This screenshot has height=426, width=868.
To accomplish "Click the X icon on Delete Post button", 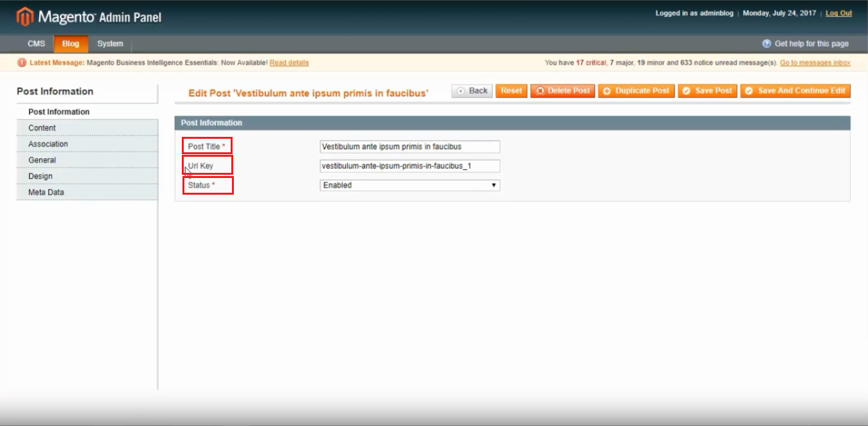I will point(540,91).
